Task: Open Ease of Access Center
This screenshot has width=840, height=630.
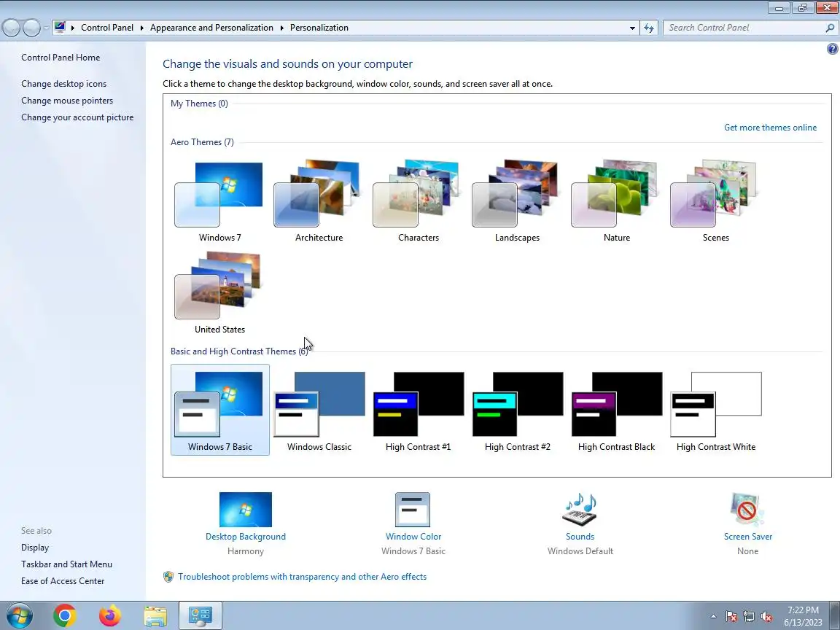Action: click(x=63, y=580)
